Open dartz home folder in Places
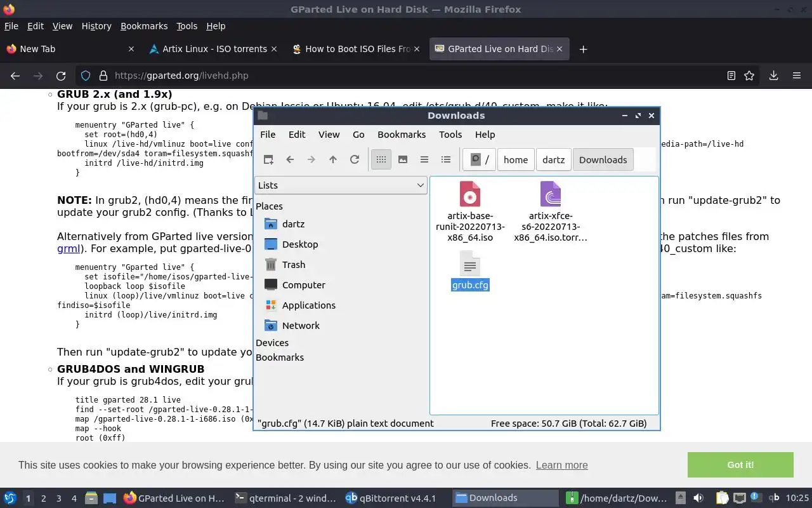The width and height of the screenshot is (812, 508). point(284,224)
